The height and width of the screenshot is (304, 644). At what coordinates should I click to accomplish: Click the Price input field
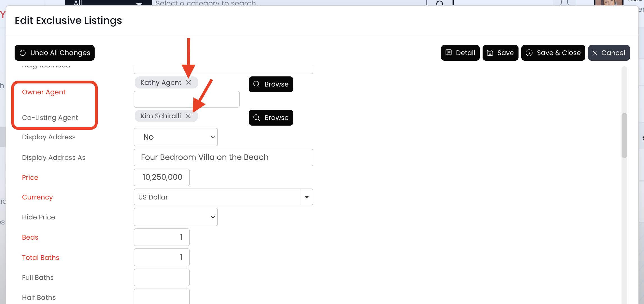click(x=162, y=177)
